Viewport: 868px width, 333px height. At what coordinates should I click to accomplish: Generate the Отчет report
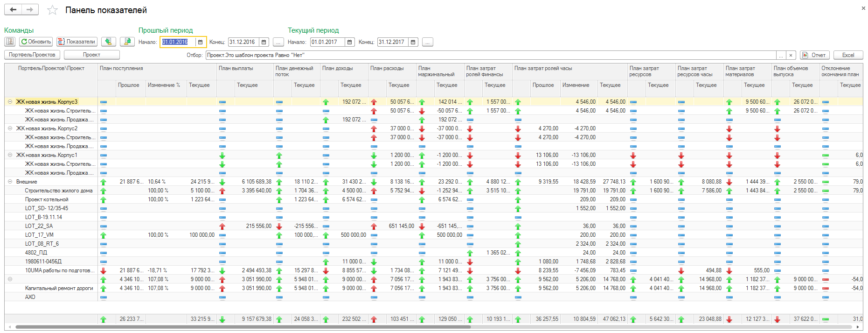pos(814,55)
